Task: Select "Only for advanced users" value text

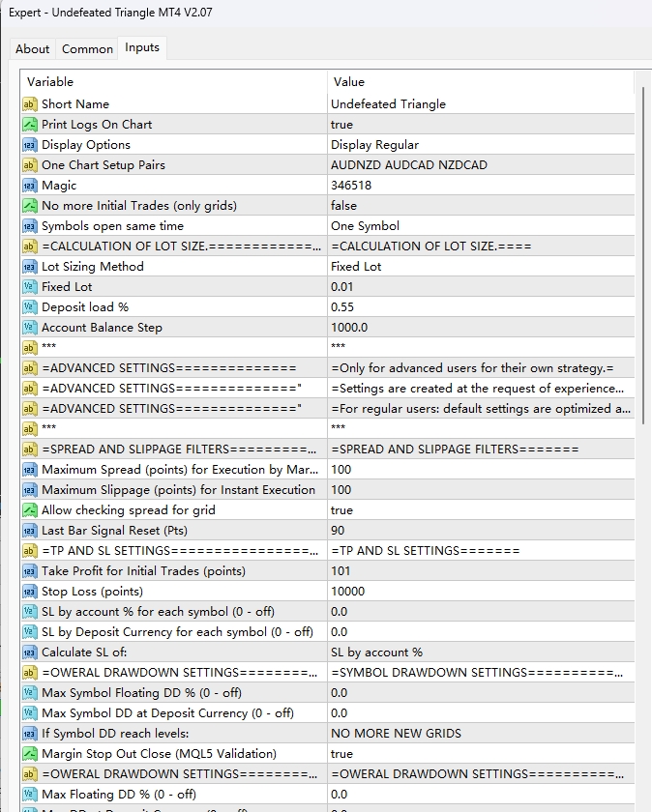Action: click(x=472, y=368)
